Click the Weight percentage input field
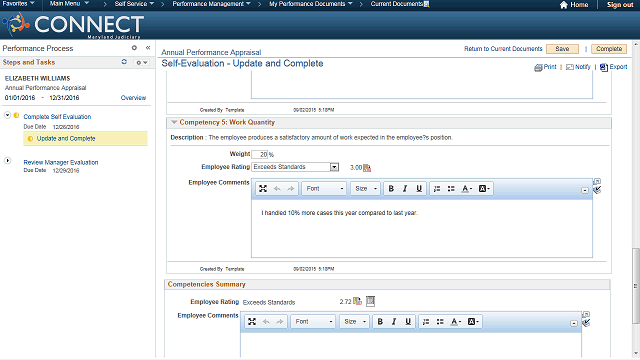The height and width of the screenshot is (360, 640). pos(260,154)
